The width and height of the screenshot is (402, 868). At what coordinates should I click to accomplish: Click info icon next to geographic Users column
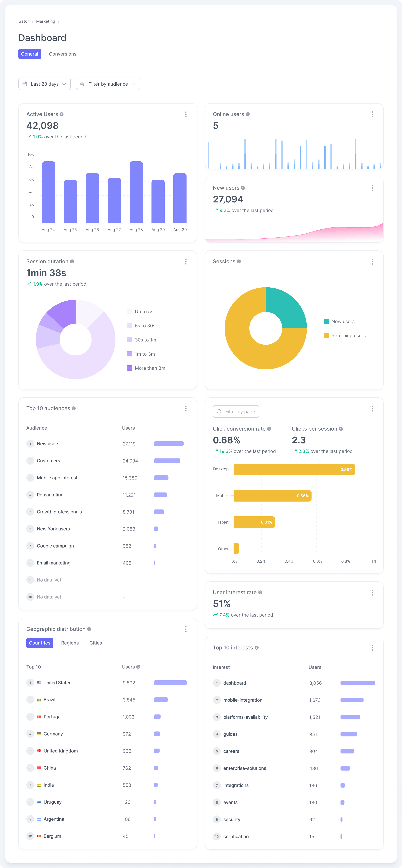click(138, 667)
